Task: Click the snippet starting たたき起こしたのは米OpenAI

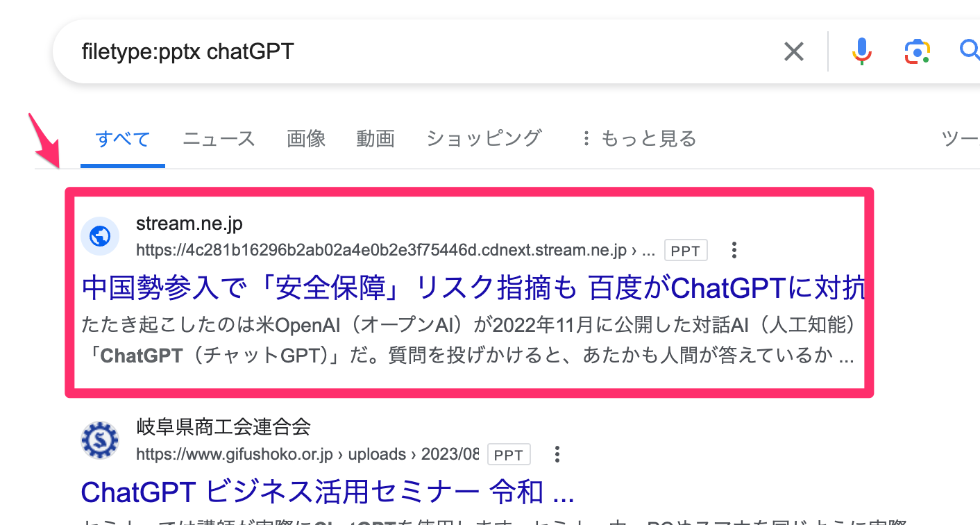Action: (468, 341)
